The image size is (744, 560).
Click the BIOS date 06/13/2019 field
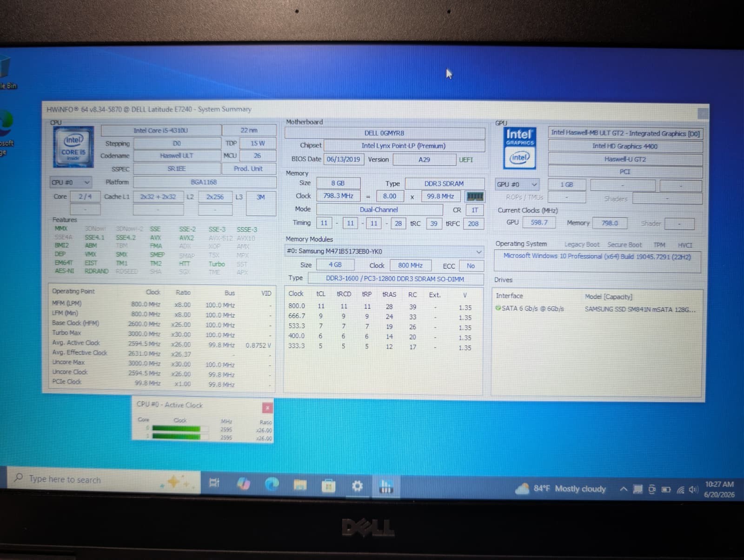click(344, 159)
